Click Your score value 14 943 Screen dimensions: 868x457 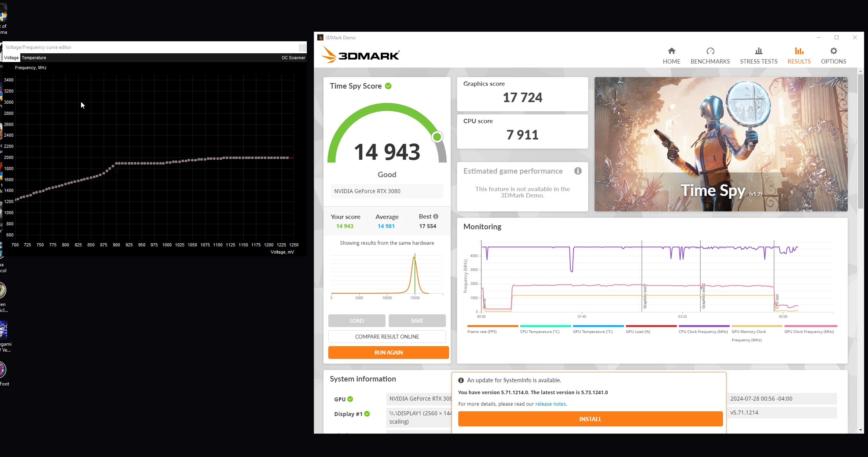tap(345, 226)
